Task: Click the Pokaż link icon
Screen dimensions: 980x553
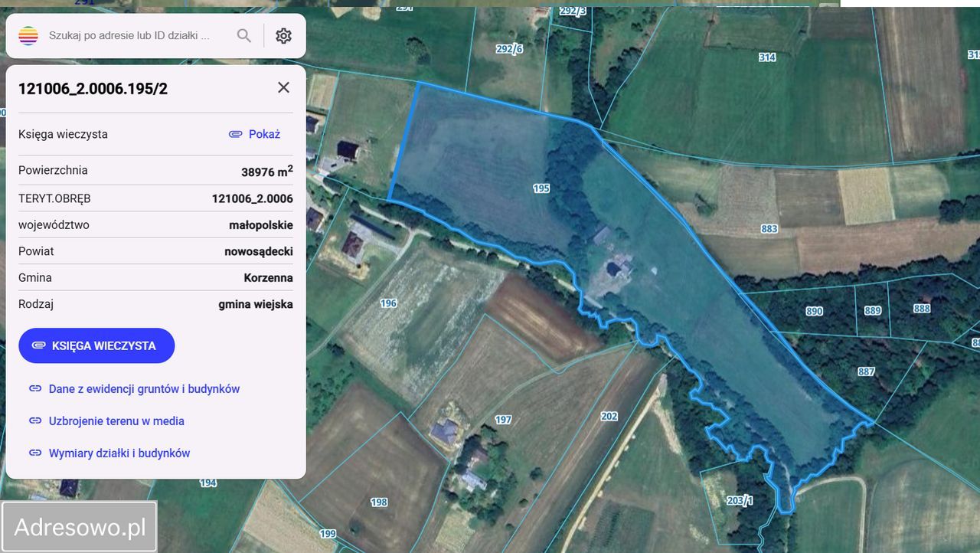Action: [x=236, y=134]
